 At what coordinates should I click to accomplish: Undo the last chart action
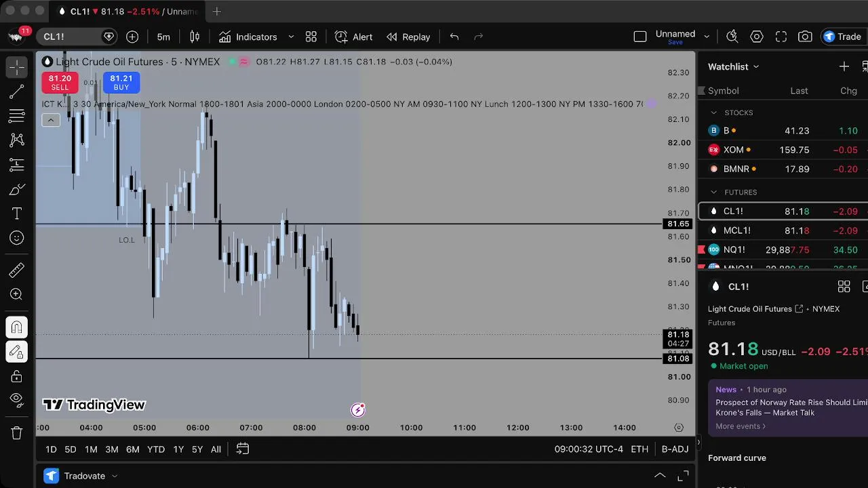click(454, 37)
